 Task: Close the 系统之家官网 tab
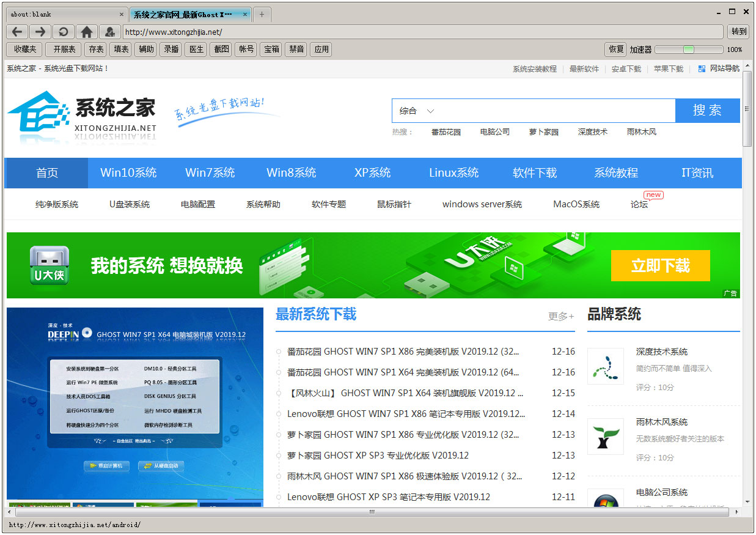point(245,14)
